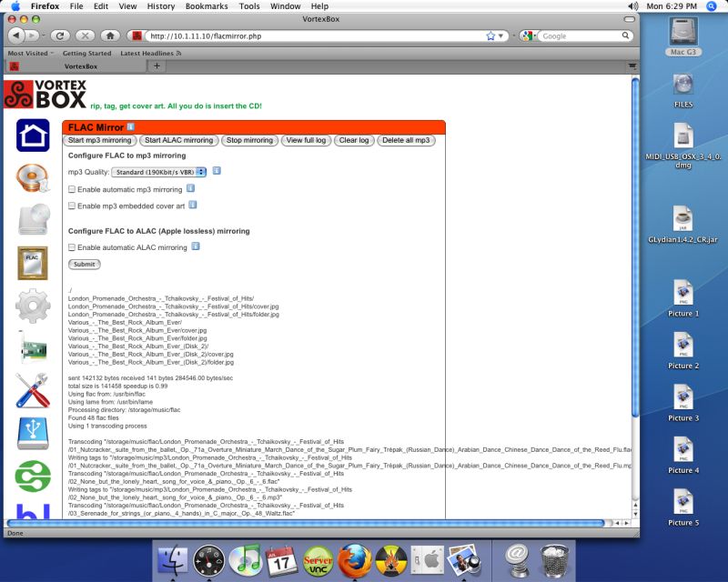Clear the log with Clear log button
728x582 pixels.
click(354, 140)
